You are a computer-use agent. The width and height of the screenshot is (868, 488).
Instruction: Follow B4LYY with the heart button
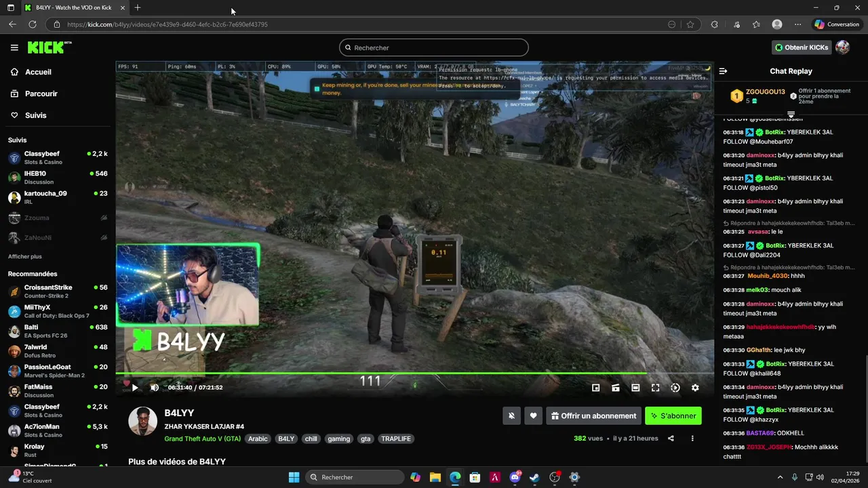(534, 416)
